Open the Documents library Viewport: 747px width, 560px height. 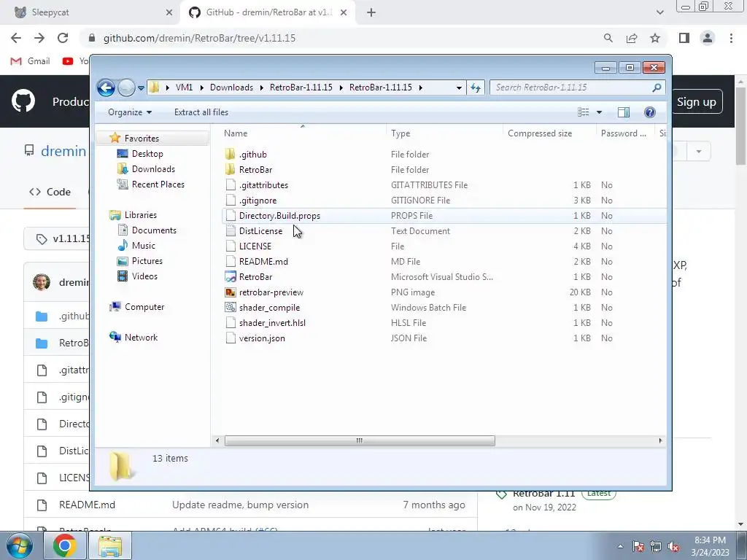tap(154, 230)
